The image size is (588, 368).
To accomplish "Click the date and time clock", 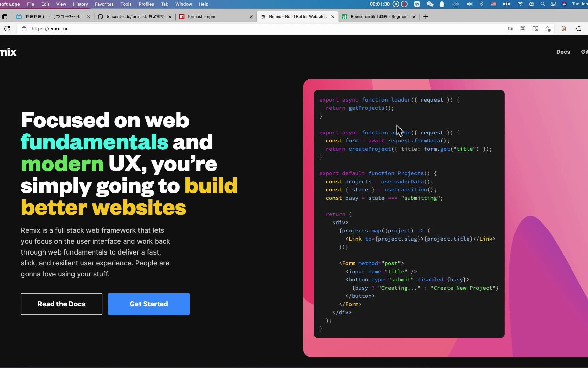I will point(580,4).
